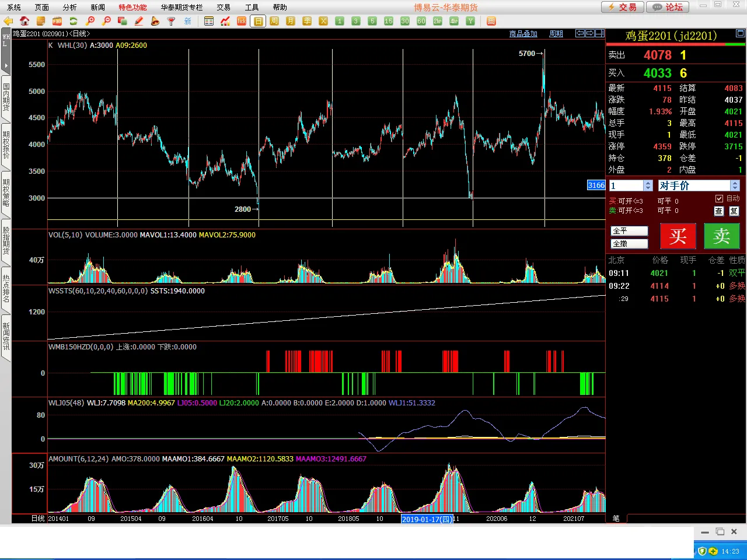Click the green 卖 sell button
The height and width of the screenshot is (560, 747).
pos(722,236)
